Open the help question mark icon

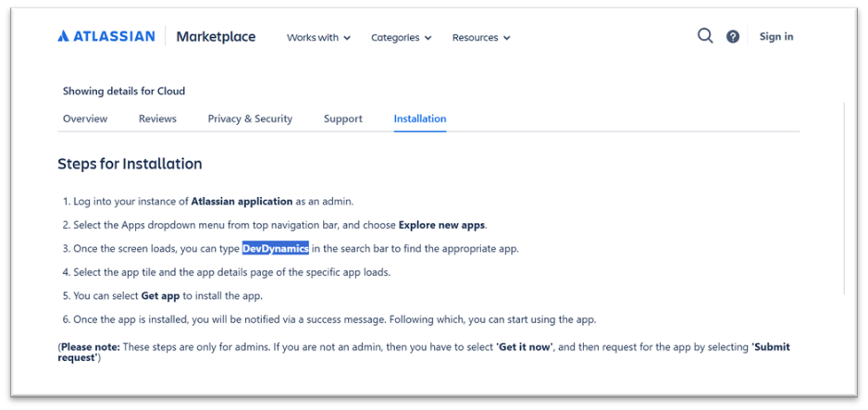(x=733, y=37)
